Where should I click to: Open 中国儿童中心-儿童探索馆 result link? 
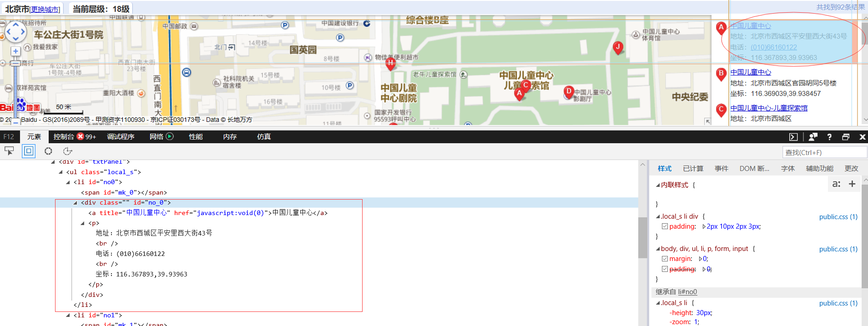click(x=769, y=108)
